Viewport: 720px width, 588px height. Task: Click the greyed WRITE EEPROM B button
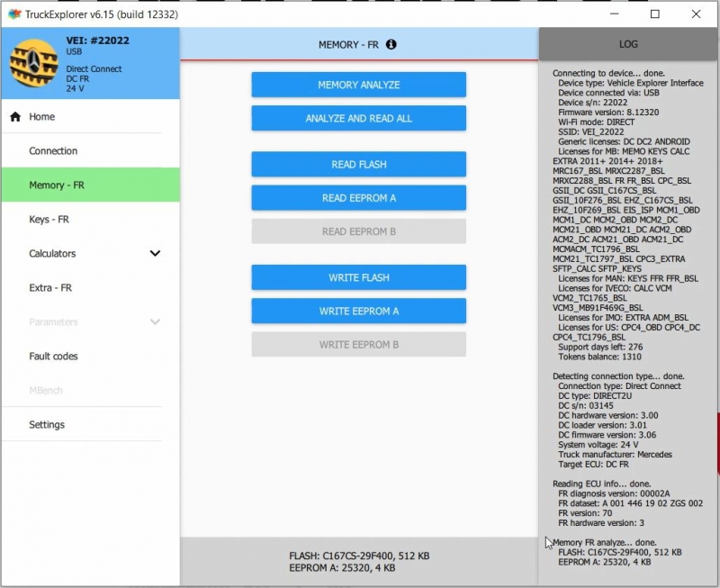point(358,344)
